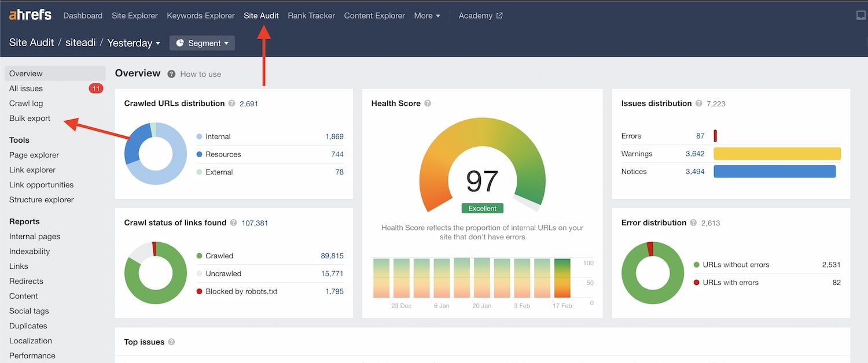Viewport: 868px width, 363px height.
Task: Click help icon next to Issues distribution
Action: point(699,103)
